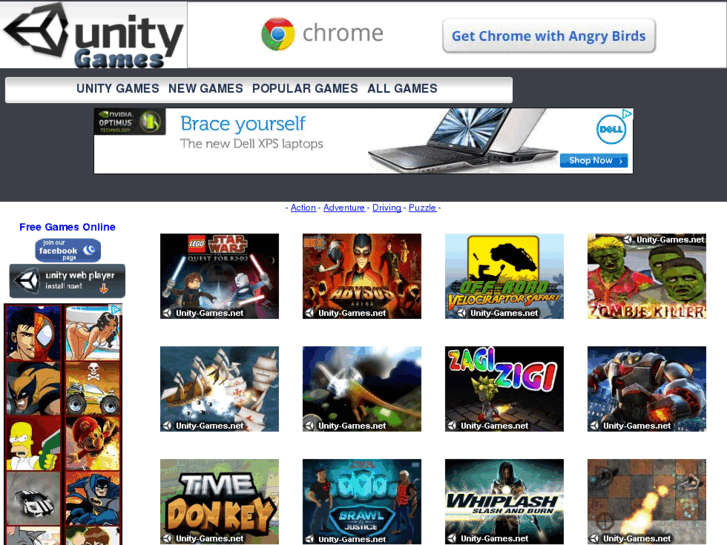Click the Wolverine sidebar game icon
The height and width of the screenshot is (545, 727).
click(33, 388)
